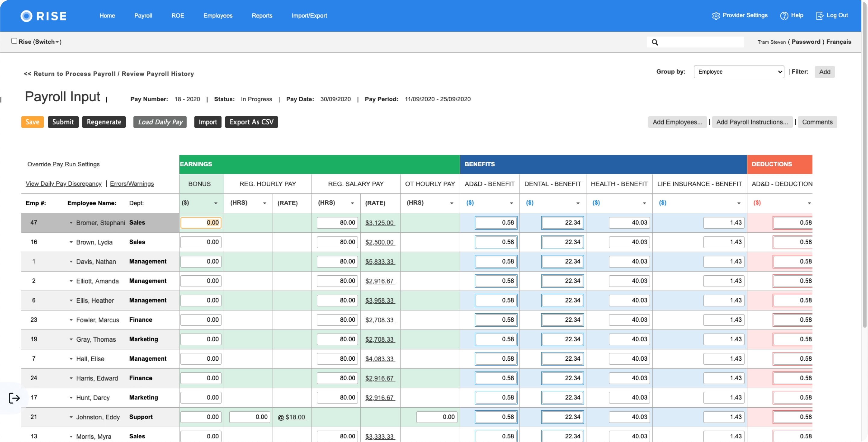This screenshot has height=442, width=868.
Task: Click Hunt, Darcy health benefit field
Action: coord(629,397)
